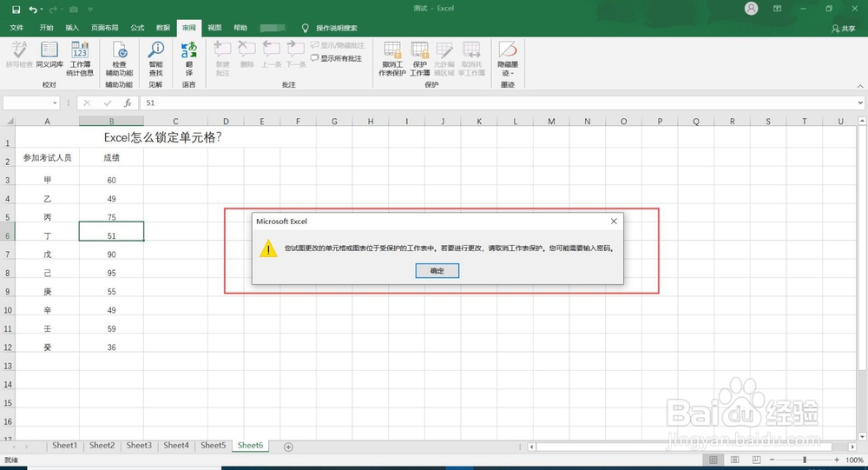Click Normal view icon in status bar
Image resolution: width=868 pixels, height=470 pixels.
(713, 460)
